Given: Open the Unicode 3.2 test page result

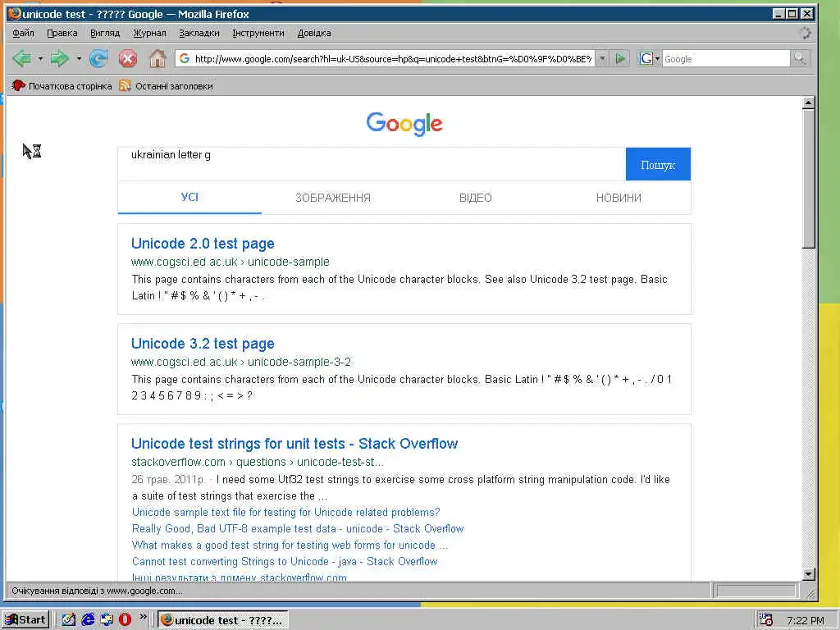Looking at the screenshot, I should point(203,344).
